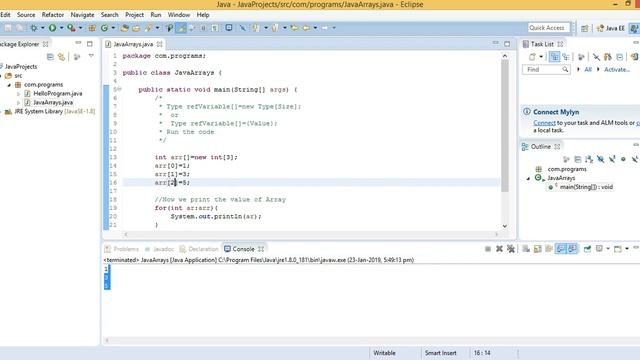
Task: Toggle Show Console When Standard Error Changes
Action: coord(573,249)
